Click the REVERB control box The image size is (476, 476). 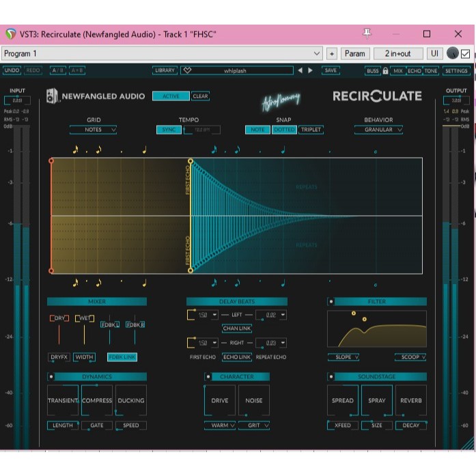[410, 400]
